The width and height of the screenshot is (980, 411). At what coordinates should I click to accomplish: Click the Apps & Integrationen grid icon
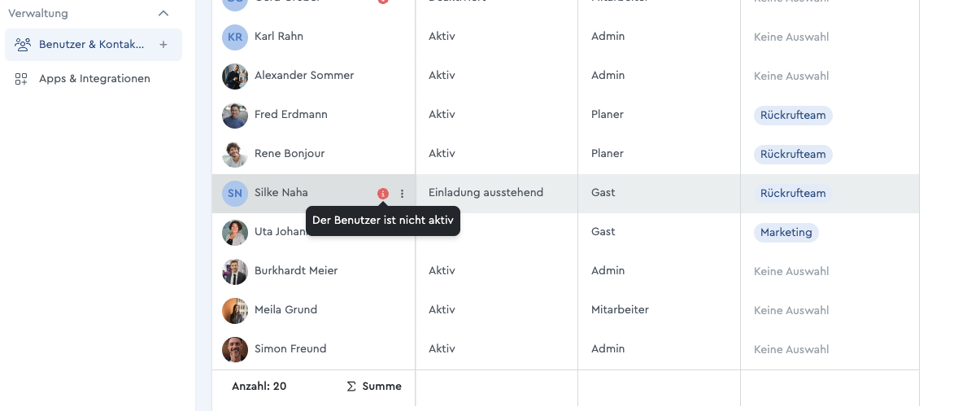point(22,79)
